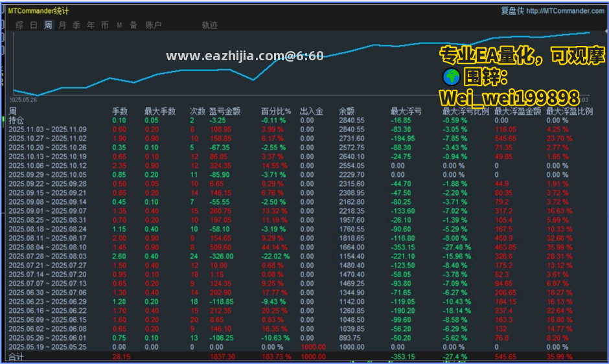Click the MTCommander统计 window title
This screenshot has height=364, width=609.
[x=38, y=11]
